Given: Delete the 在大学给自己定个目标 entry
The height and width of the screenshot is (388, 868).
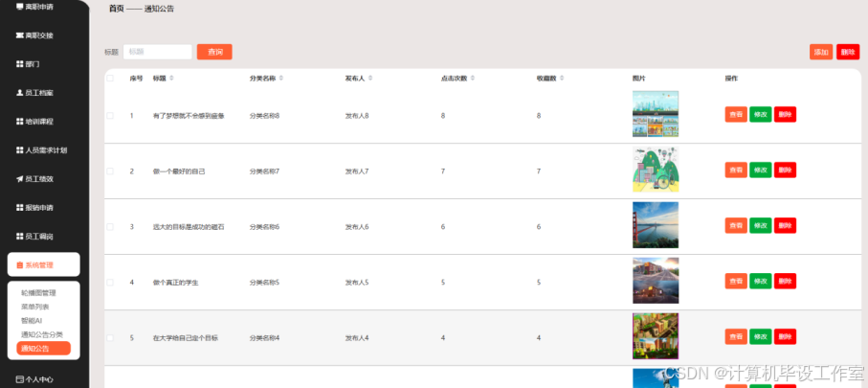Looking at the screenshot, I should pyautogui.click(x=785, y=336).
